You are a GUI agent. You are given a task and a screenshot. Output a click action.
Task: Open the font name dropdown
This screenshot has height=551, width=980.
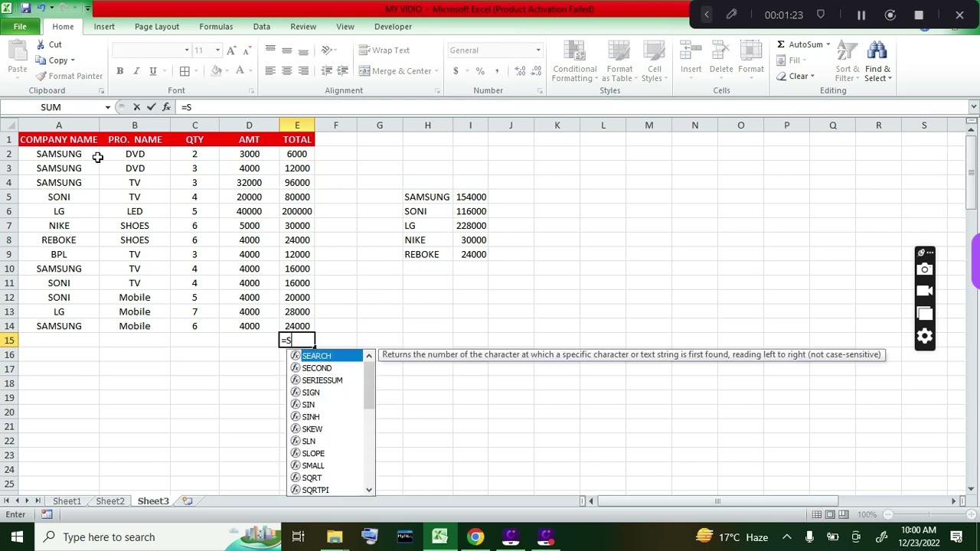(x=187, y=50)
